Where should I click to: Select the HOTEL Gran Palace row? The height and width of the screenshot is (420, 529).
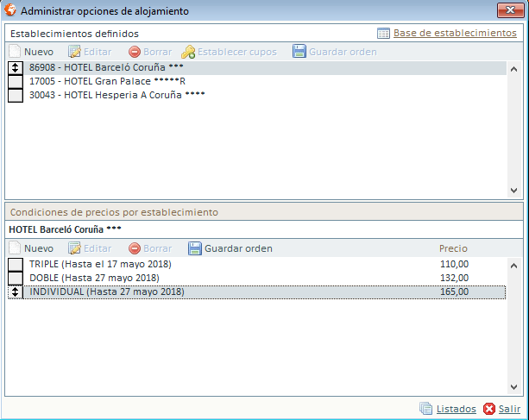click(108, 81)
